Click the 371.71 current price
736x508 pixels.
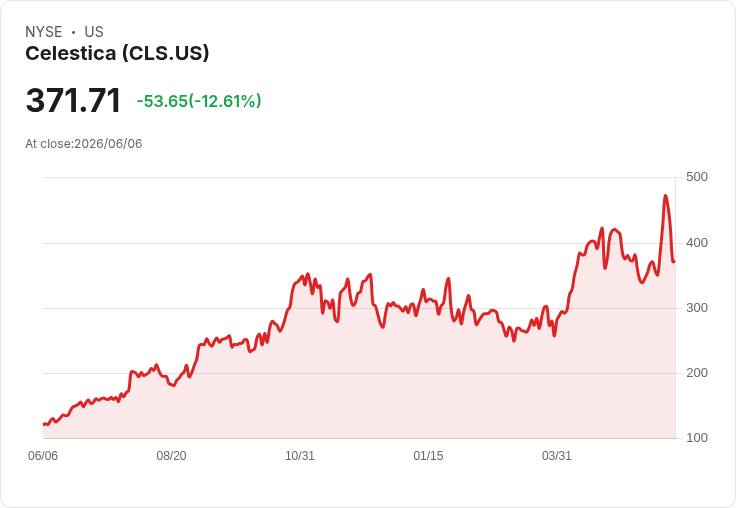coord(73,100)
